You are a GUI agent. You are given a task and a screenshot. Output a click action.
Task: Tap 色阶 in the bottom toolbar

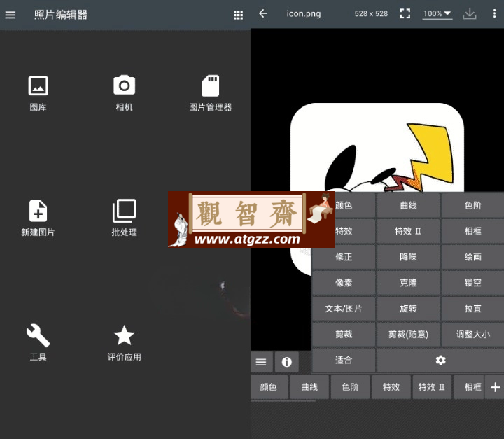coord(351,387)
